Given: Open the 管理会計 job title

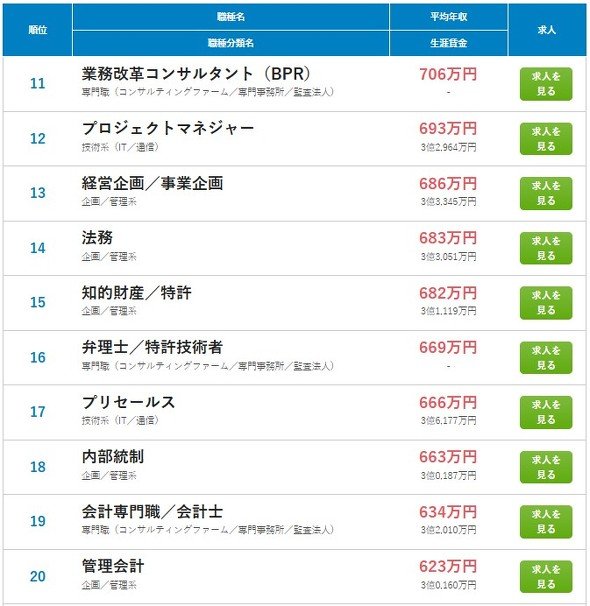Looking at the screenshot, I should 113,566.
